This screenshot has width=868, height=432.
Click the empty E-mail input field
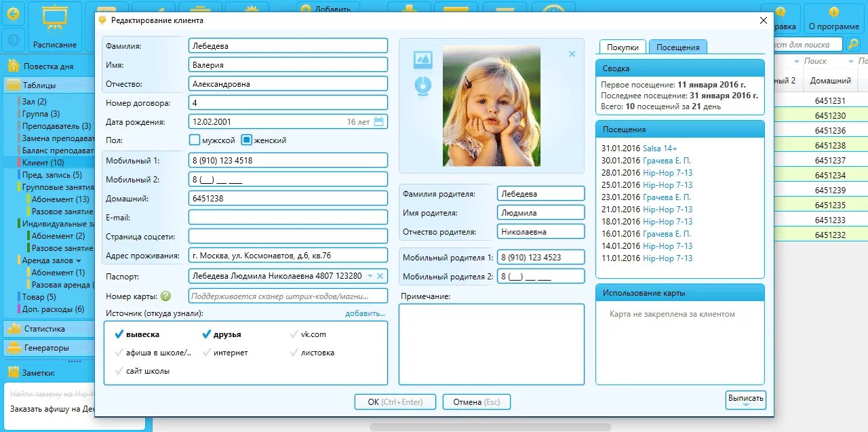pos(288,218)
